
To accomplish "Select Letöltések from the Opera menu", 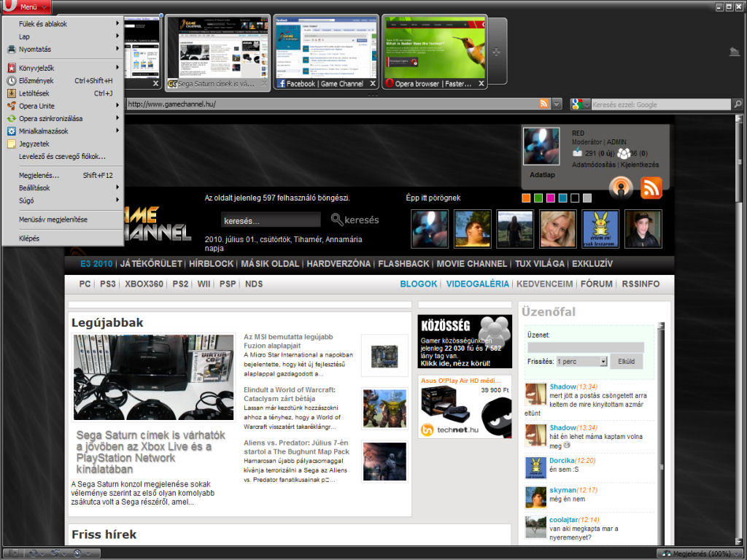I will pos(34,93).
